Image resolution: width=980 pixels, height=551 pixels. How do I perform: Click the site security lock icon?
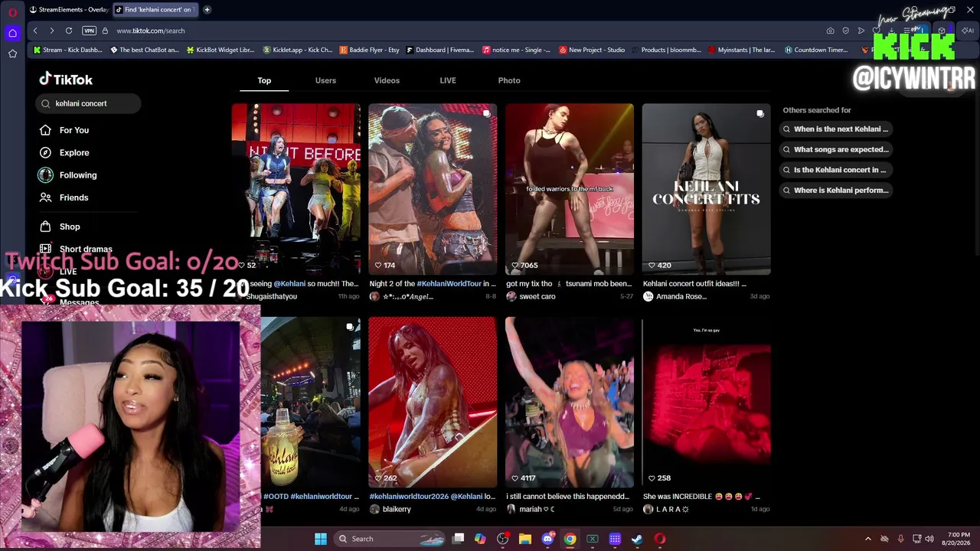106,31
